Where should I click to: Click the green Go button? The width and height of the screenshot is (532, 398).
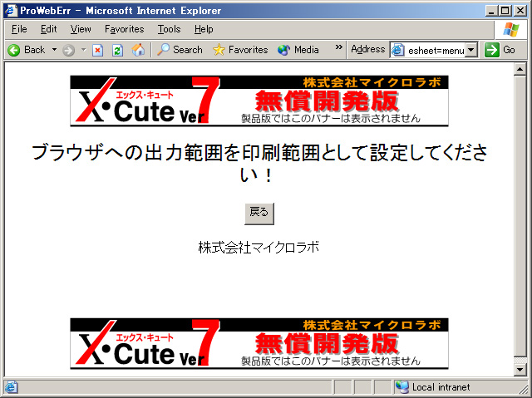(x=500, y=50)
